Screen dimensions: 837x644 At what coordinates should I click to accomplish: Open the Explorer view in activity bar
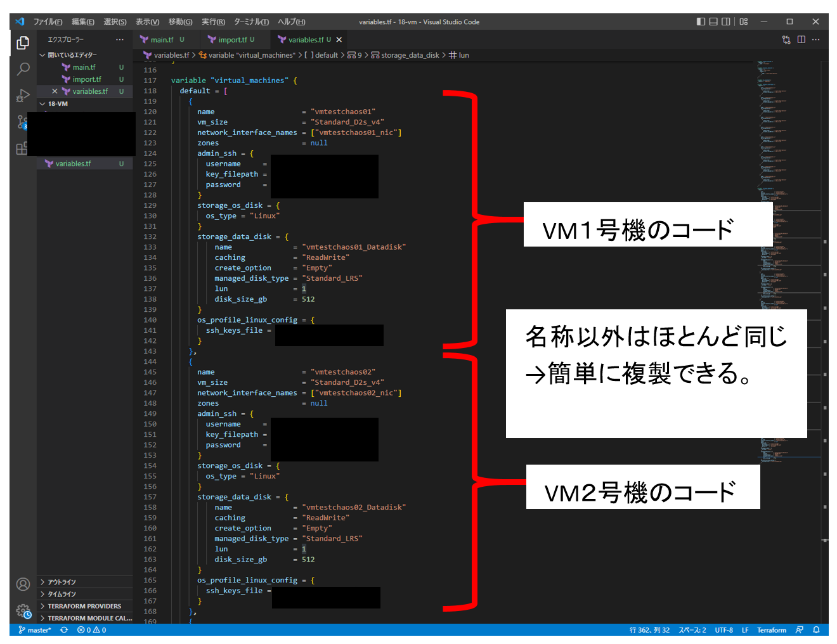[x=23, y=42]
